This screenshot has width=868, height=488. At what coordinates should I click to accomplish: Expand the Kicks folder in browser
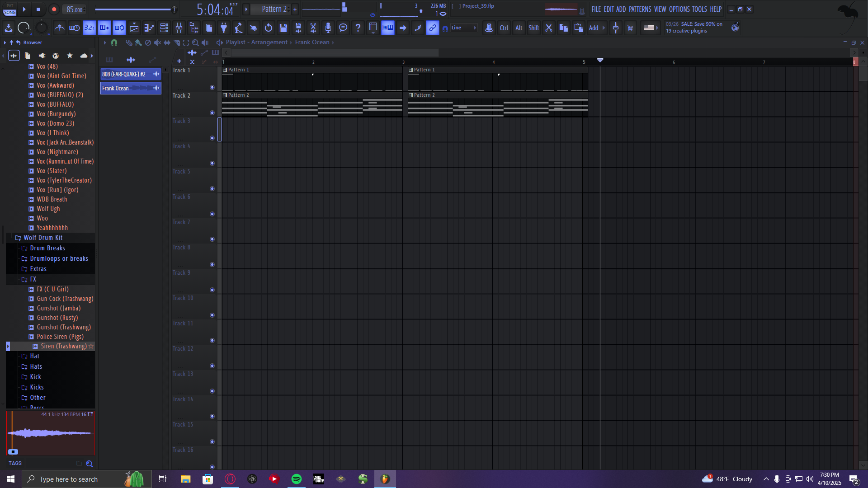pos(37,387)
